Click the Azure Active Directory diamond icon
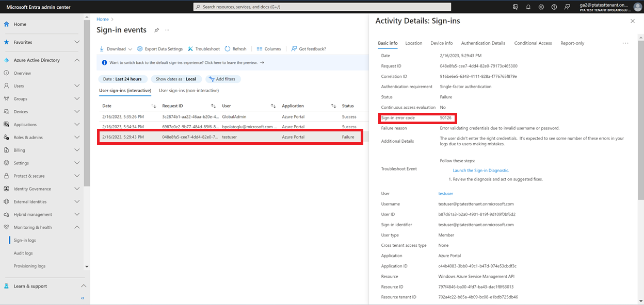This screenshot has width=644, height=305. (x=7, y=60)
